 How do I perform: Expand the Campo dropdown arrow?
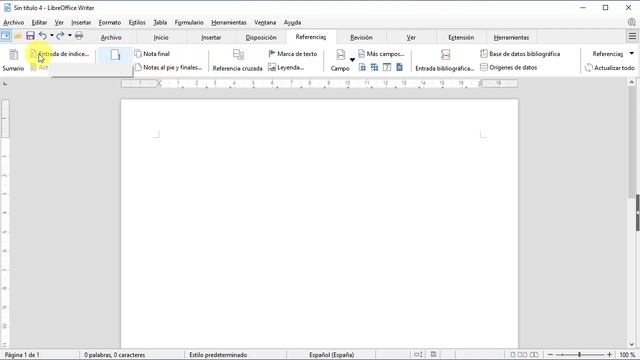click(352, 60)
